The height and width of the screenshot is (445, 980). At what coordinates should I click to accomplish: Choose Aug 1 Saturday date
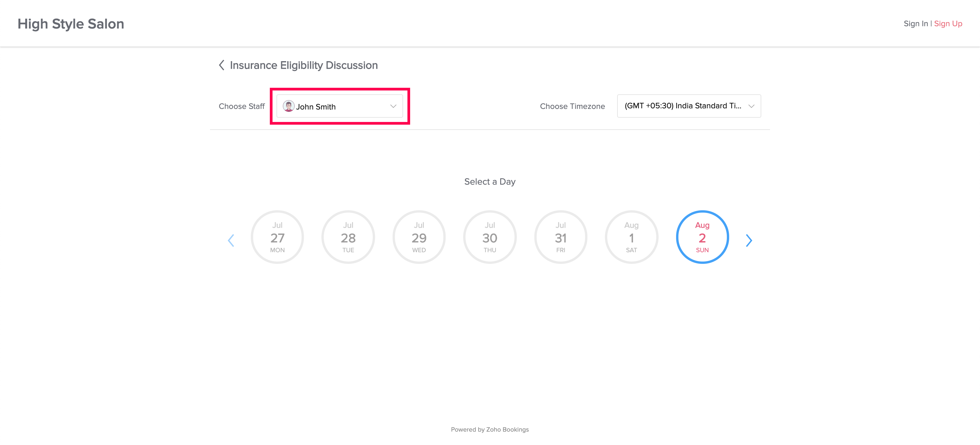coord(631,237)
